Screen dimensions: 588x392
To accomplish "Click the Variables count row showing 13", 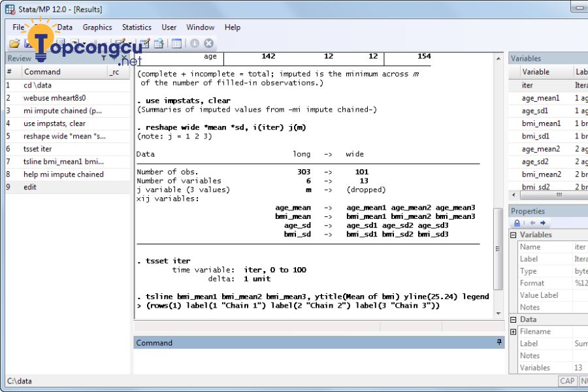I will tap(553, 368).
